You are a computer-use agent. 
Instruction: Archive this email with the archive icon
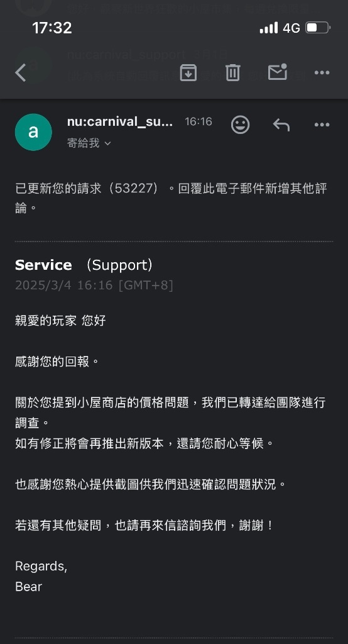point(188,73)
